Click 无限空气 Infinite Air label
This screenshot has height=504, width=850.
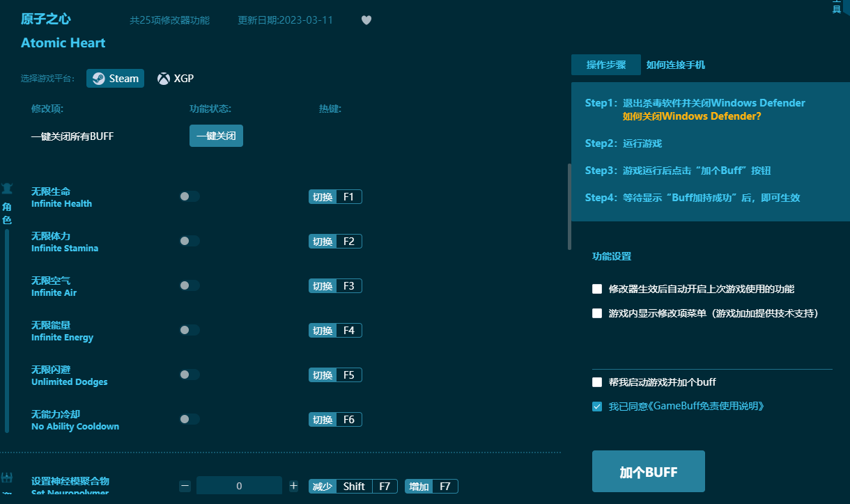tap(54, 286)
